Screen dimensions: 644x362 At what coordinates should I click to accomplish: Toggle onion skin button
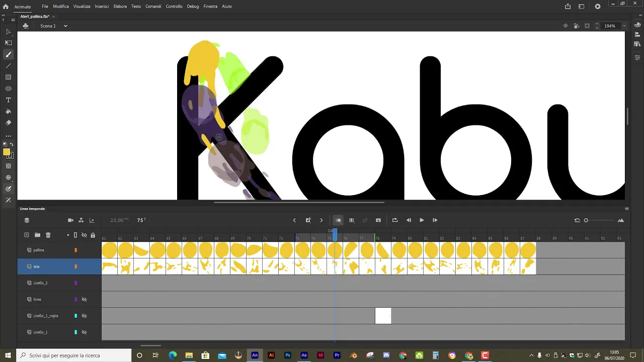coord(338,220)
